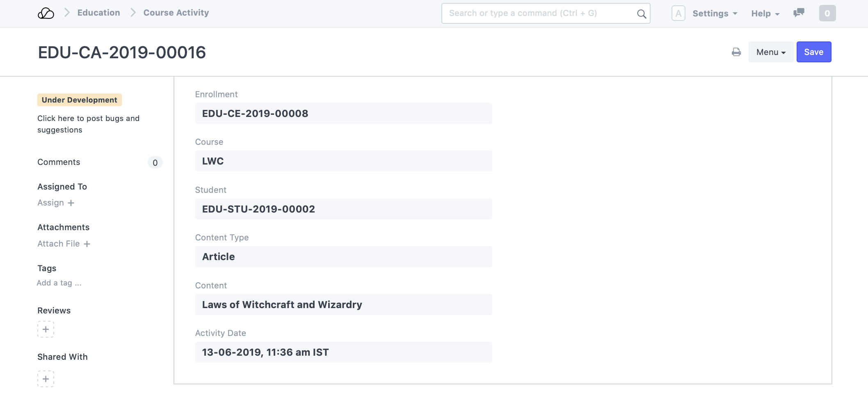Image resolution: width=868 pixels, height=393 pixels.
Task: Click plus box under Shared With
Action: click(46, 379)
